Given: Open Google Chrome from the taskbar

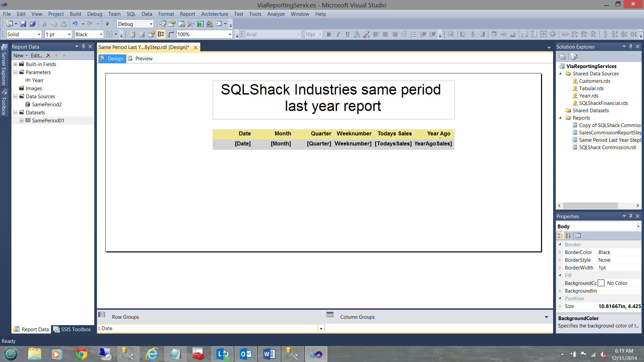Looking at the screenshot, I should (81, 354).
